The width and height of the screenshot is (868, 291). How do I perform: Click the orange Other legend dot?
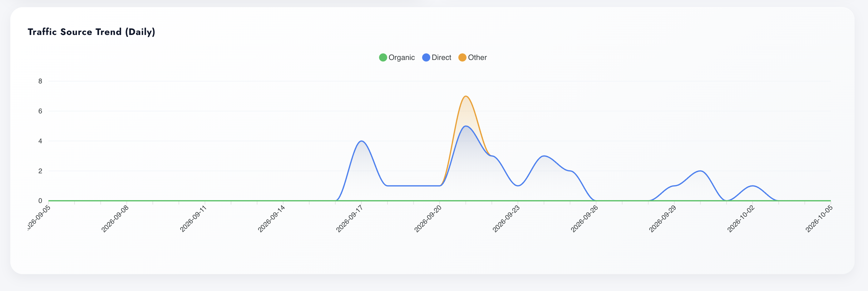coord(462,57)
